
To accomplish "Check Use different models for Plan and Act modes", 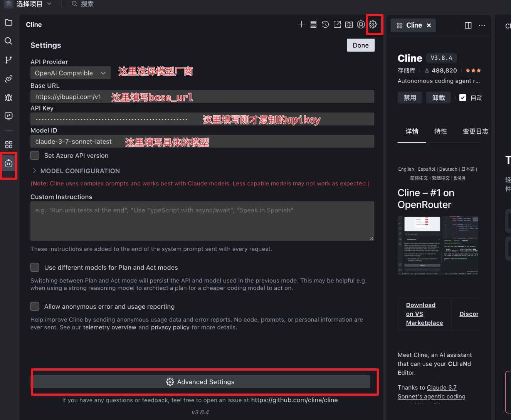I will 35,267.
